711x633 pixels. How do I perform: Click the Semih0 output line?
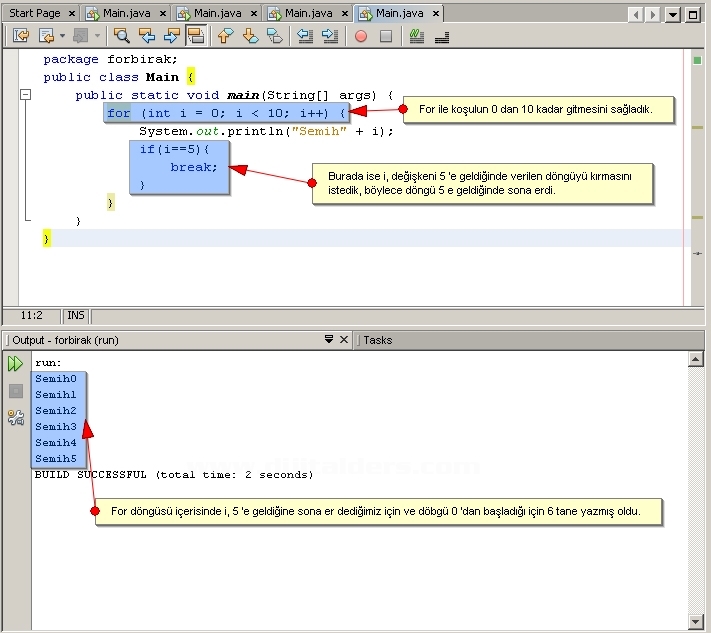coord(56,379)
